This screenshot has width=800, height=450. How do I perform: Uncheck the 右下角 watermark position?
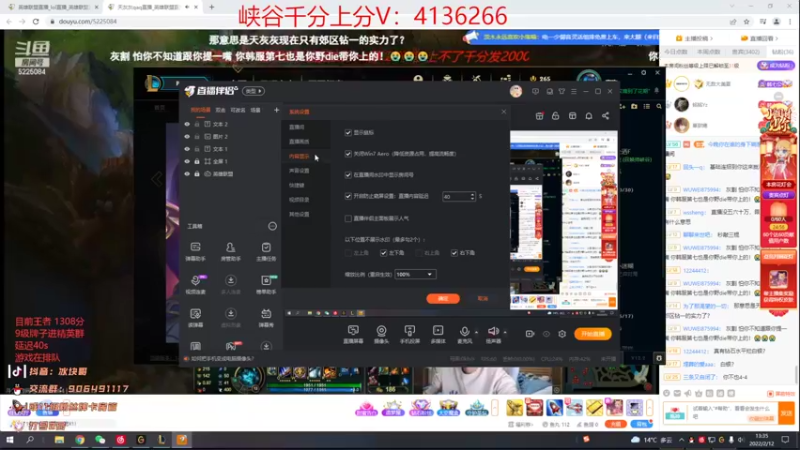[454, 253]
